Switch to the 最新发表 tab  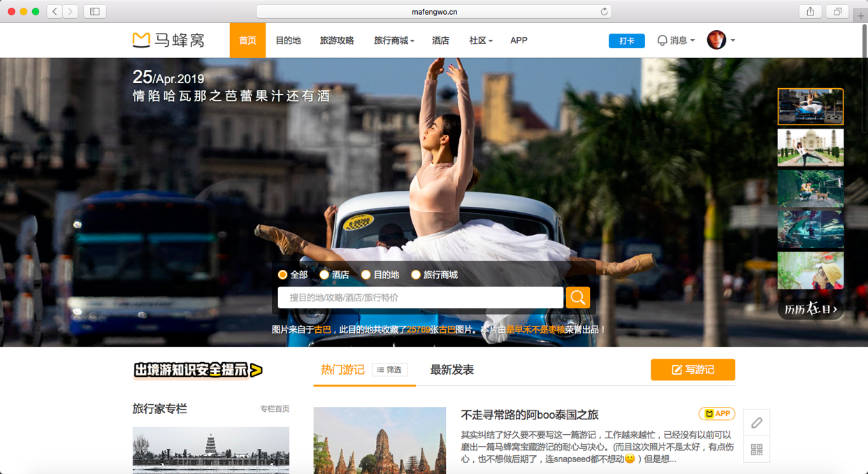[x=451, y=370]
